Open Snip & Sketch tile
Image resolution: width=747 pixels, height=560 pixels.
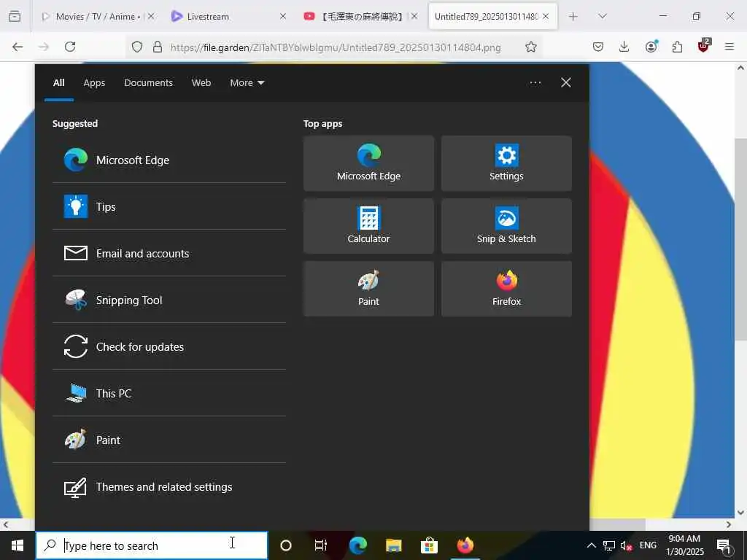[506, 226]
